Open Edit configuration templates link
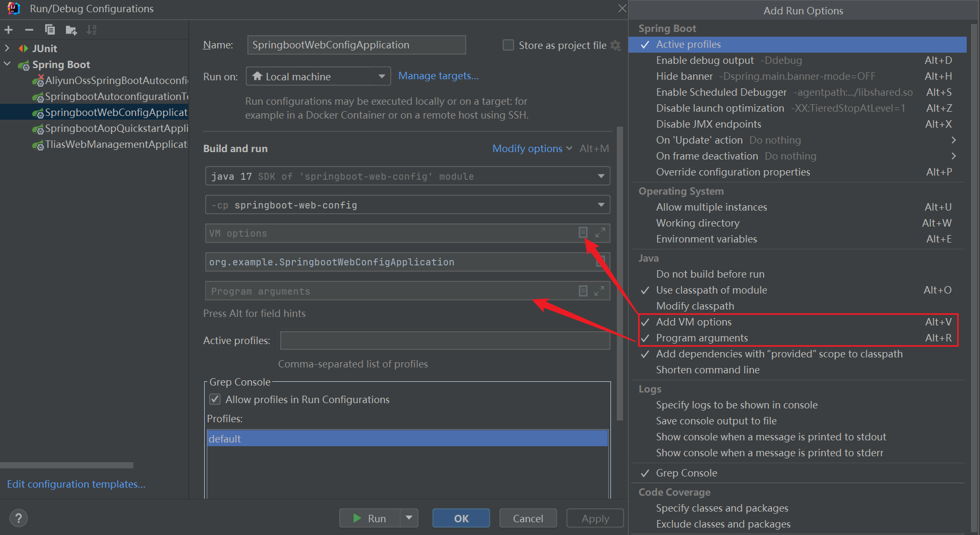The height and width of the screenshot is (535, 980). click(x=76, y=484)
